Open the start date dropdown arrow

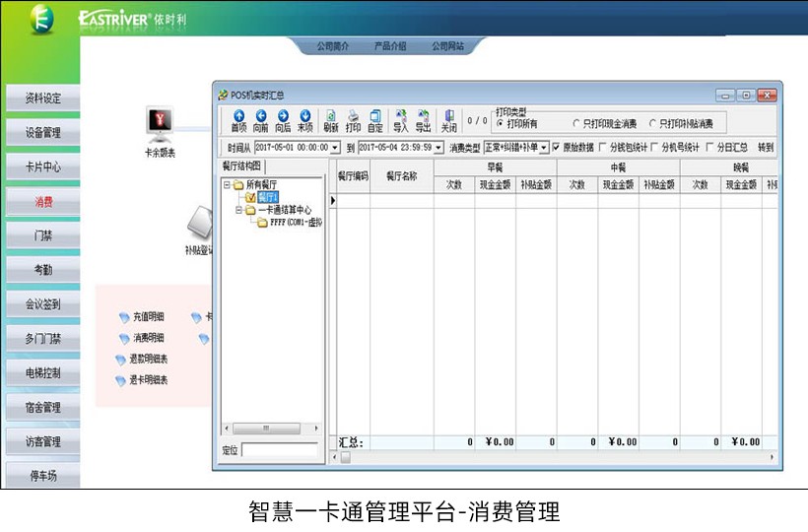click(x=335, y=148)
